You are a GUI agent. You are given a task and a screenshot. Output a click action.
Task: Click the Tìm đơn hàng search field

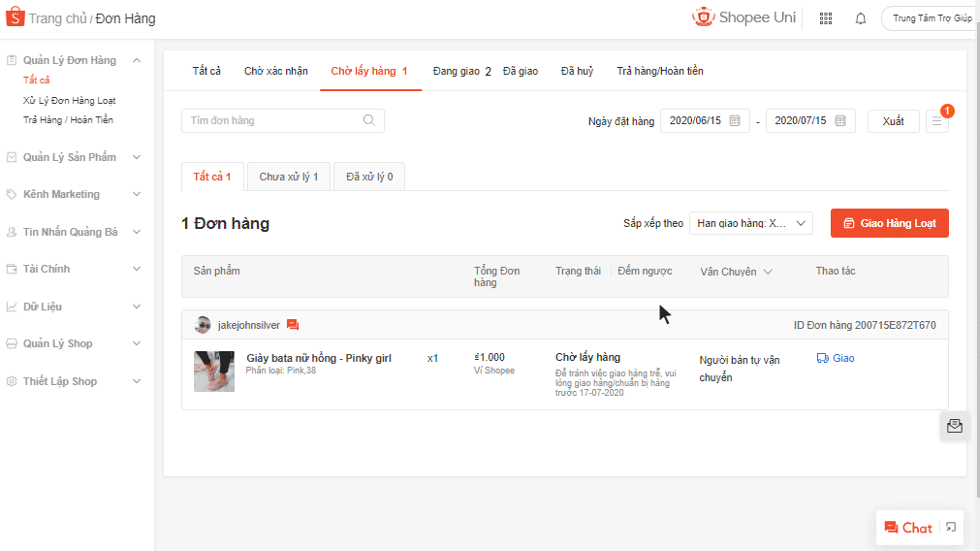pos(271,120)
